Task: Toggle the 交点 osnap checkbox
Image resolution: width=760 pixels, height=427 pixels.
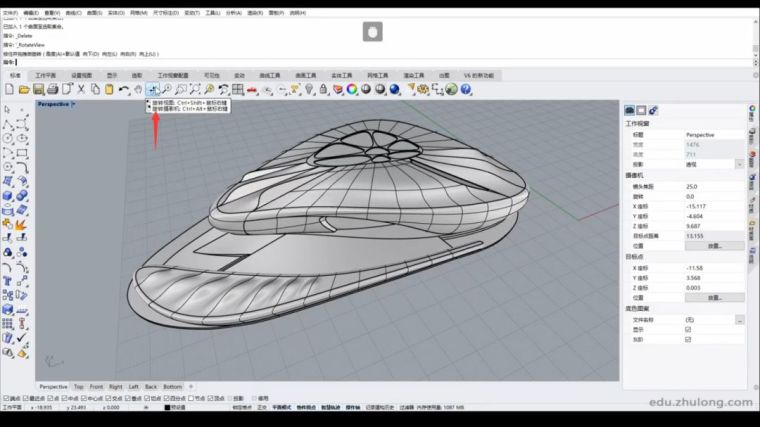Action: (109, 398)
